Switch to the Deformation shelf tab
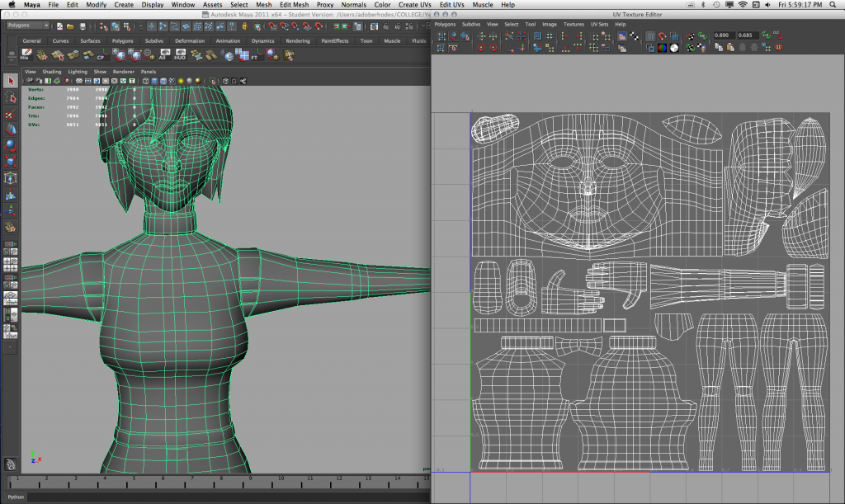Viewport: 845px width, 504px height. point(189,40)
